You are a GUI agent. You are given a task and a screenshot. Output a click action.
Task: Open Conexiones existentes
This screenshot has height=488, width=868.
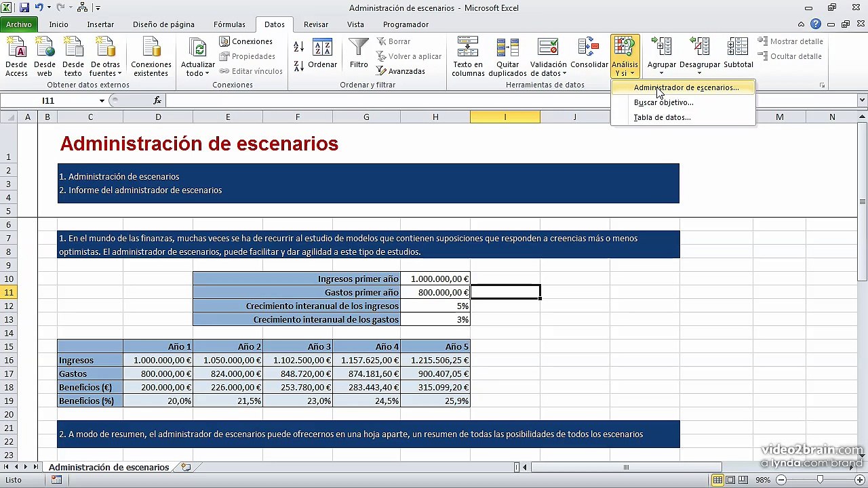[x=151, y=57]
